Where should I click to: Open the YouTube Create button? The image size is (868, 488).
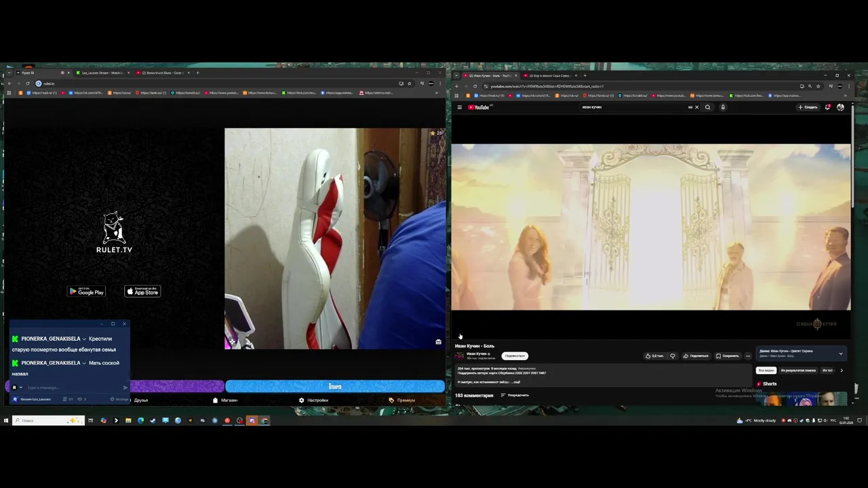[808, 107]
